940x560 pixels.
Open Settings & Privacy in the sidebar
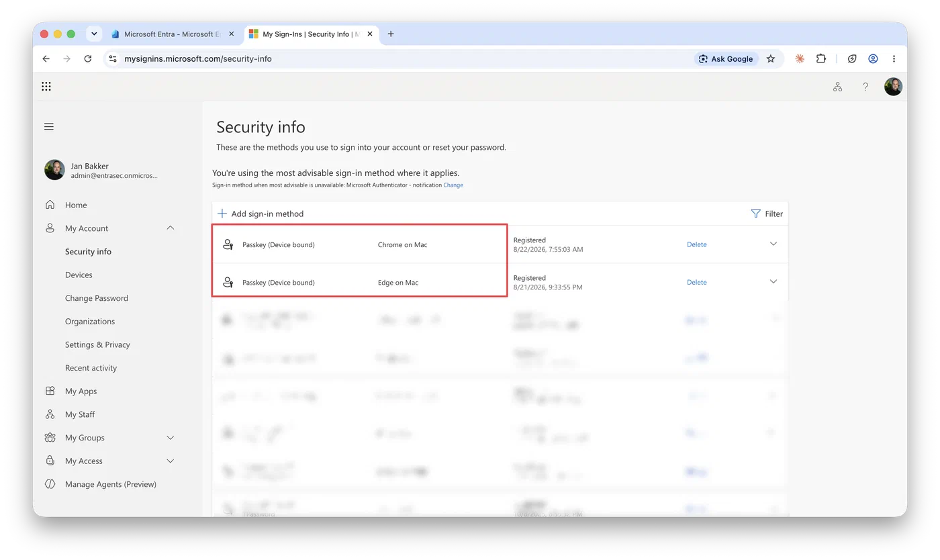[x=97, y=344]
